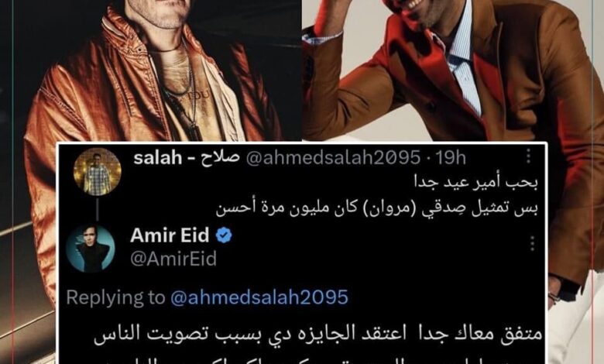The width and height of the screenshot is (604, 364).
Task: Open salah's round profile avatar
Action: pos(98,172)
